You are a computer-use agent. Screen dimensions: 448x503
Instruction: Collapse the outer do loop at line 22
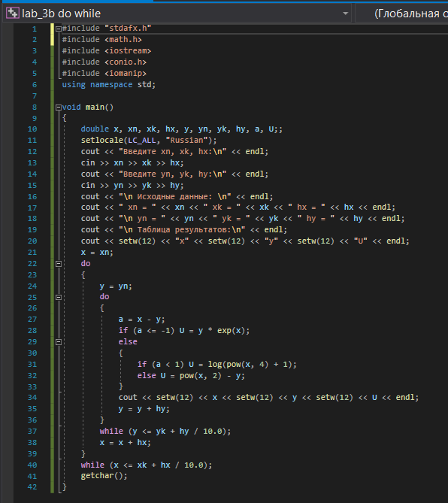coord(59,264)
